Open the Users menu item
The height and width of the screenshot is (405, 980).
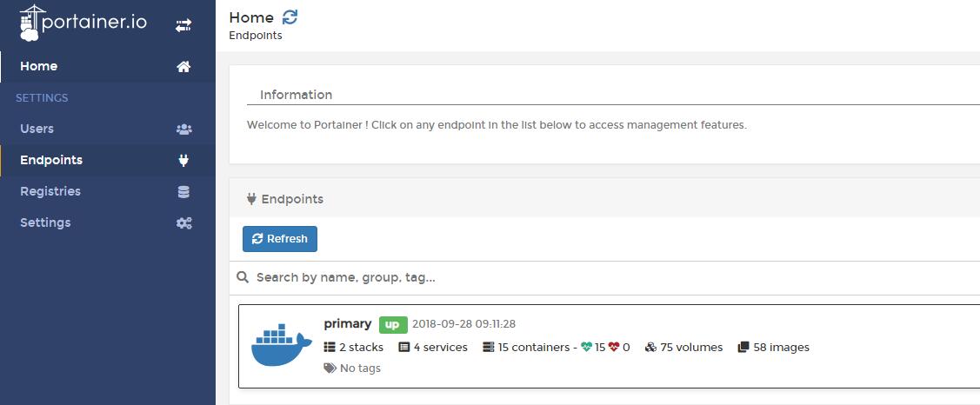click(108, 129)
